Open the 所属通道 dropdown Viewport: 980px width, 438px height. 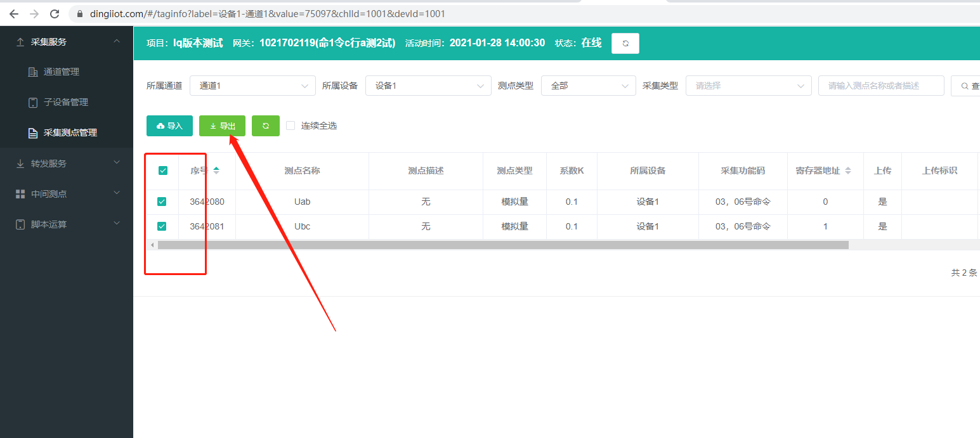[252, 86]
